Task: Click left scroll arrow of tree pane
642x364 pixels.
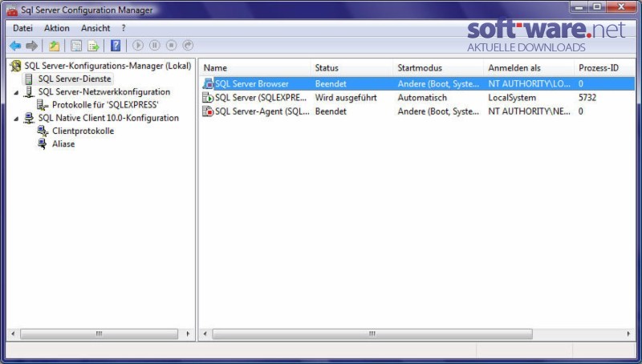Action: [x=13, y=334]
